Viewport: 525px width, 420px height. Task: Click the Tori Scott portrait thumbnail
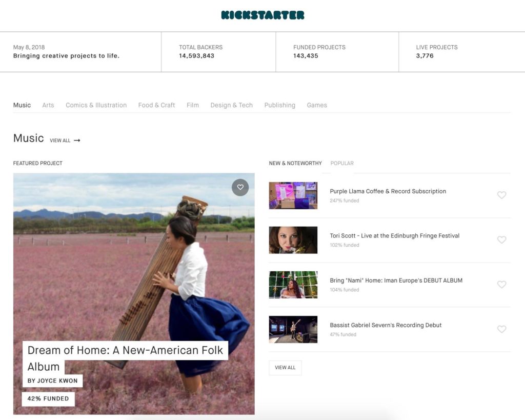point(293,240)
